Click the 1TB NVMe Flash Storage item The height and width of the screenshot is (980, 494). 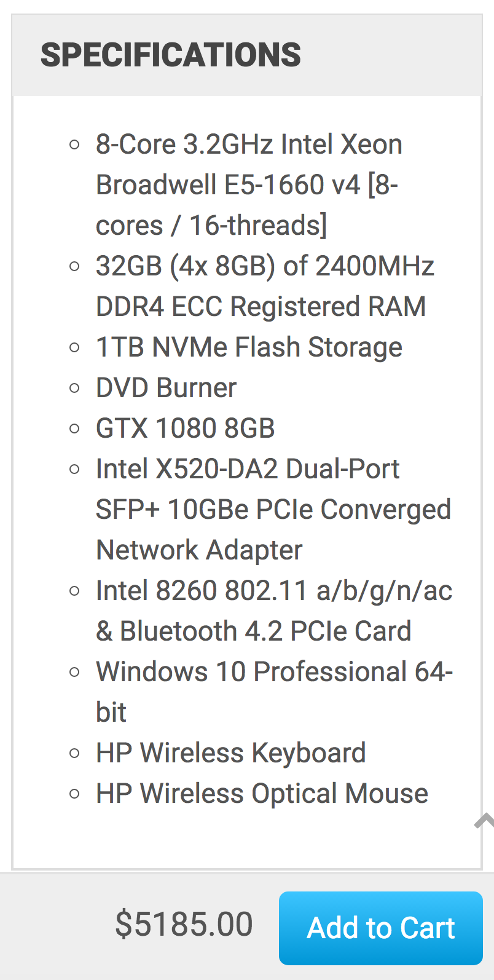[249, 347]
